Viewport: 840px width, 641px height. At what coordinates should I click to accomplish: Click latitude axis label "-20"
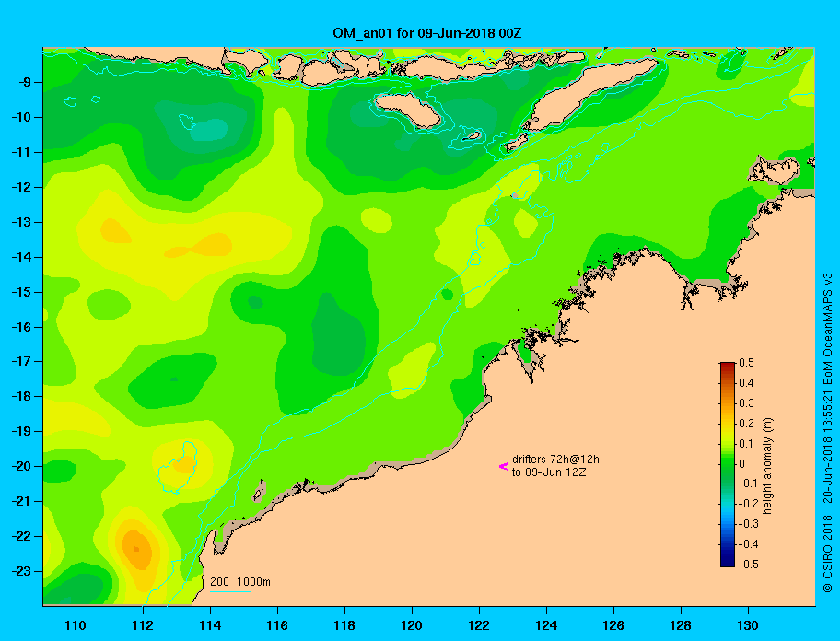click(21, 466)
